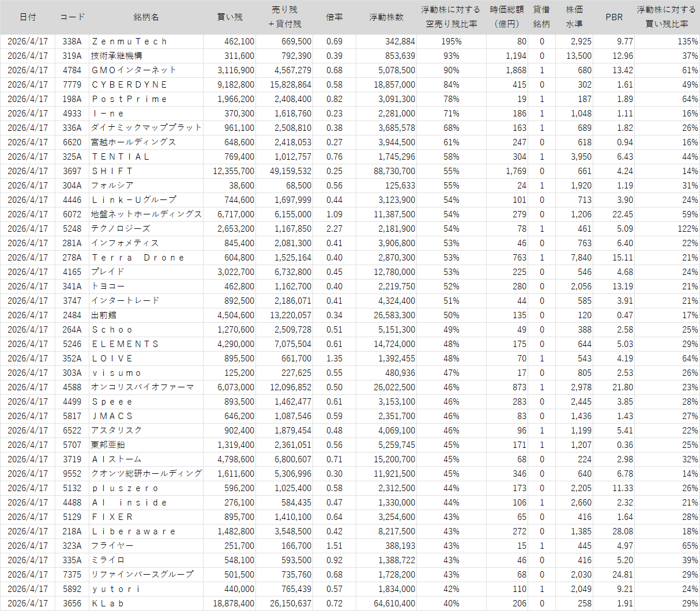Screen dimensions: 700x611
Task: Select the 浮動株数 column header
Action: point(386,17)
